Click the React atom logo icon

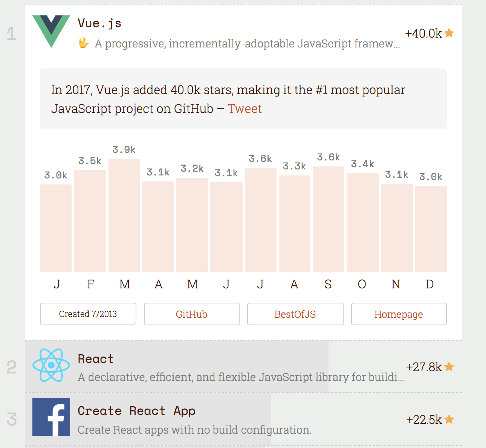tap(51, 365)
